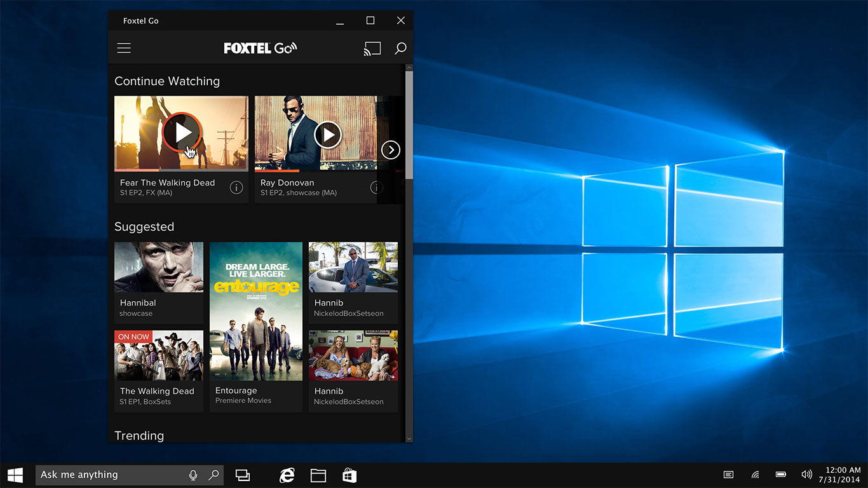Open Task View from the taskbar
Viewport: 868px width, 488px height.
point(243,475)
